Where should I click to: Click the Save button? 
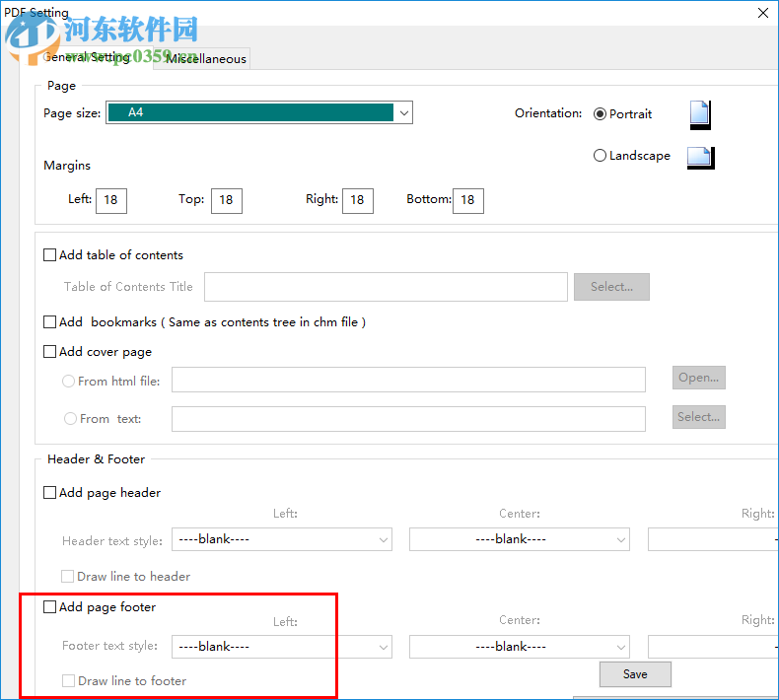click(635, 674)
